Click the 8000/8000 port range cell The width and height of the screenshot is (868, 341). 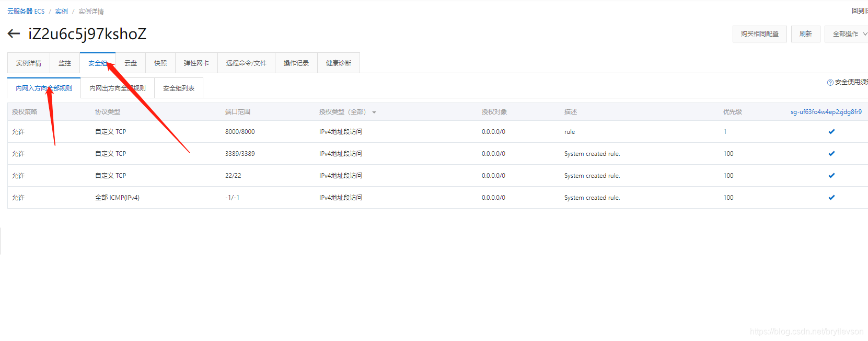(240, 132)
